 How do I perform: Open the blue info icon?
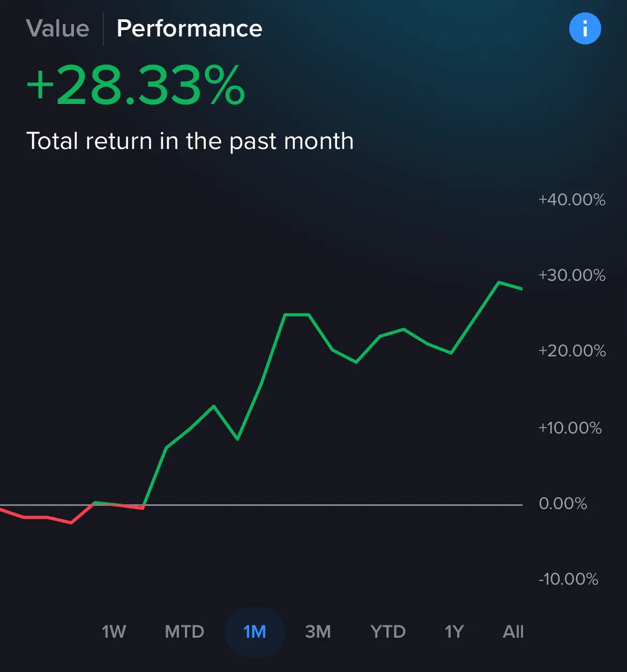coord(585,28)
